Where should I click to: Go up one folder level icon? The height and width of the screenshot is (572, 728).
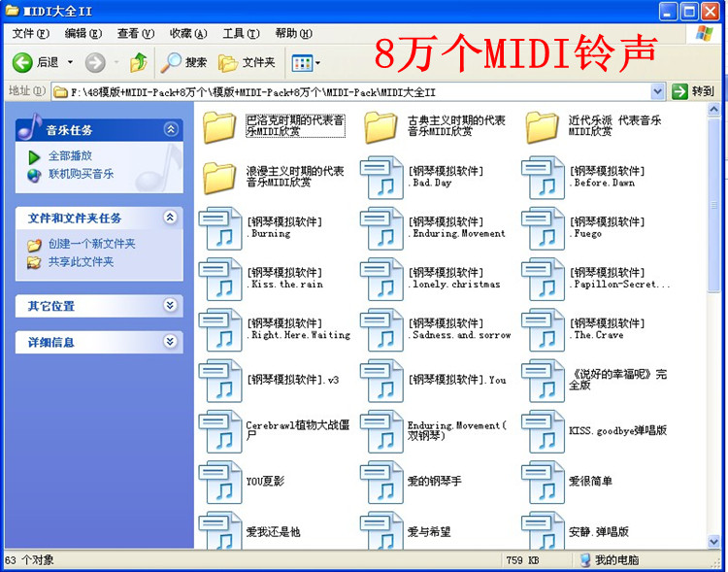pyautogui.click(x=139, y=62)
